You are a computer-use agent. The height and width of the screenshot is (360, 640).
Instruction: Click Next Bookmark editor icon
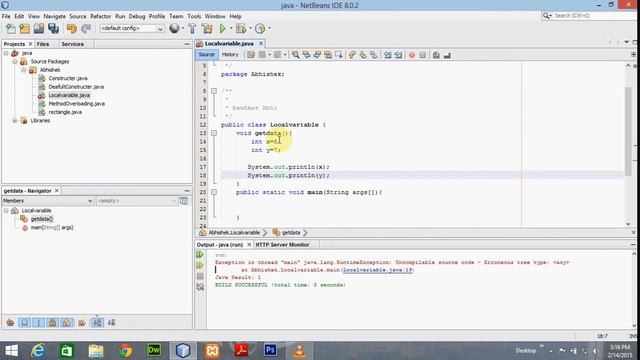pos(363,55)
